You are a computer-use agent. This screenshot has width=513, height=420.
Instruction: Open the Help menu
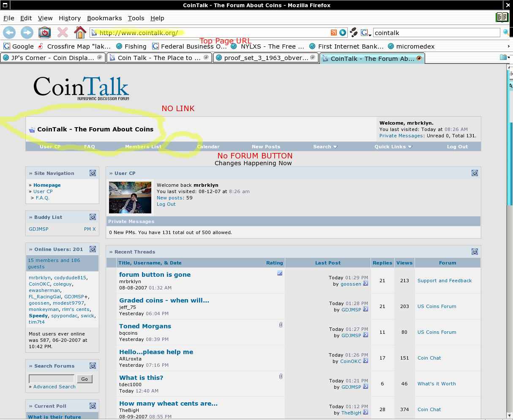157,18
